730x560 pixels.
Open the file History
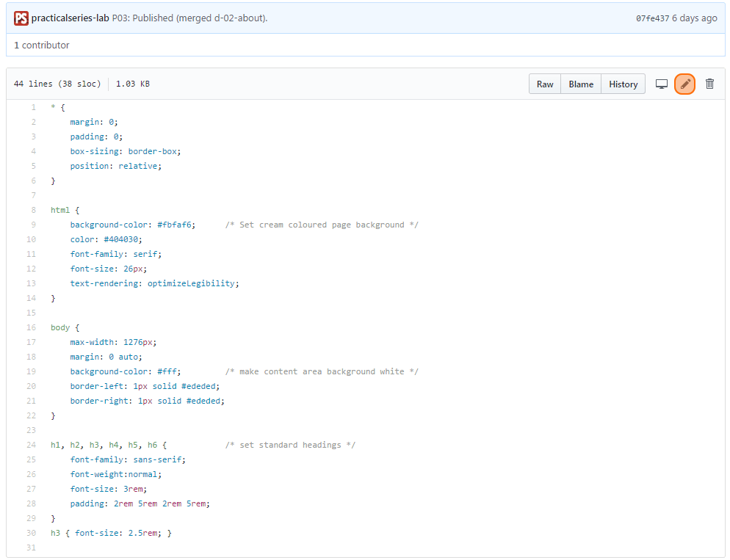pyautogui.click(x=623, y=84)
